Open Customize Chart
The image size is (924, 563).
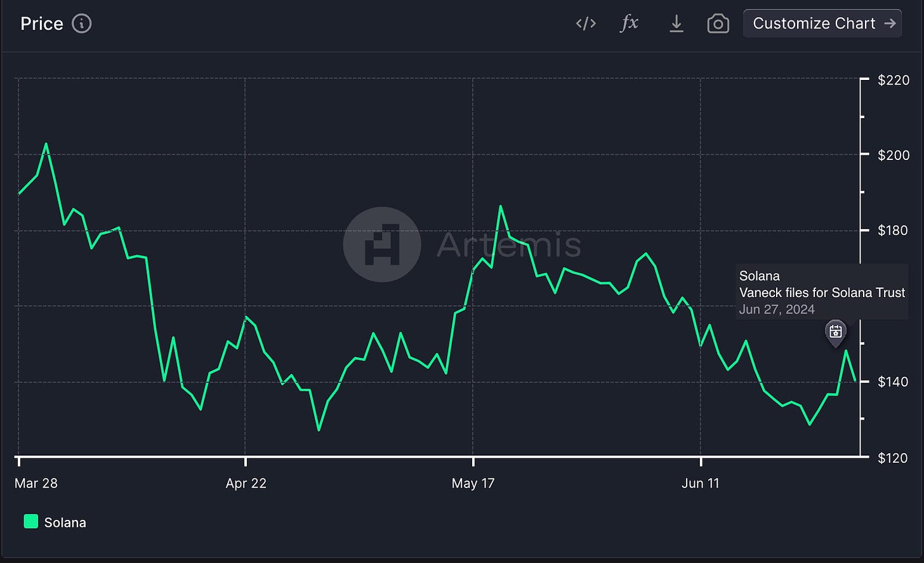point(822,23)
